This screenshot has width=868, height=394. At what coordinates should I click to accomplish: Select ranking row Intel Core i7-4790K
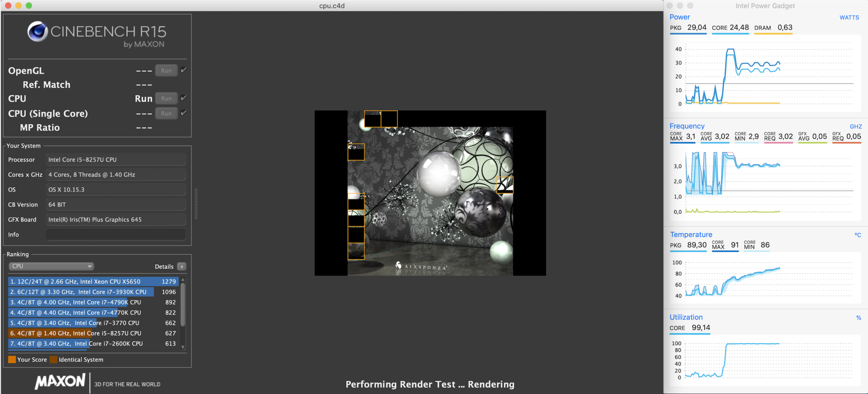click(93, 302)
